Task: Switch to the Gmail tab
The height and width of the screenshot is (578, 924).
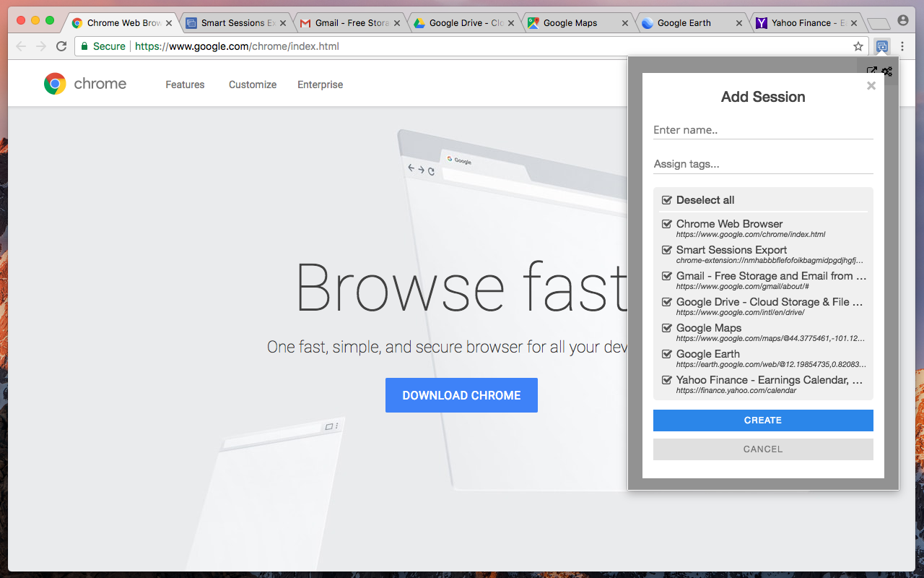Action: (x=349, y=23)
